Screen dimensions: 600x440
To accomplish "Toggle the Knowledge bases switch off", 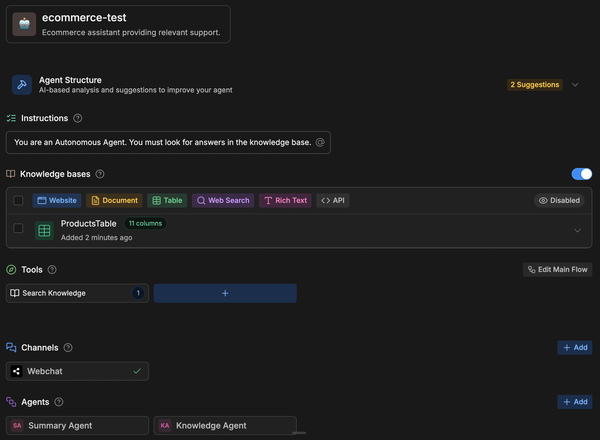I will pos(581,174).
